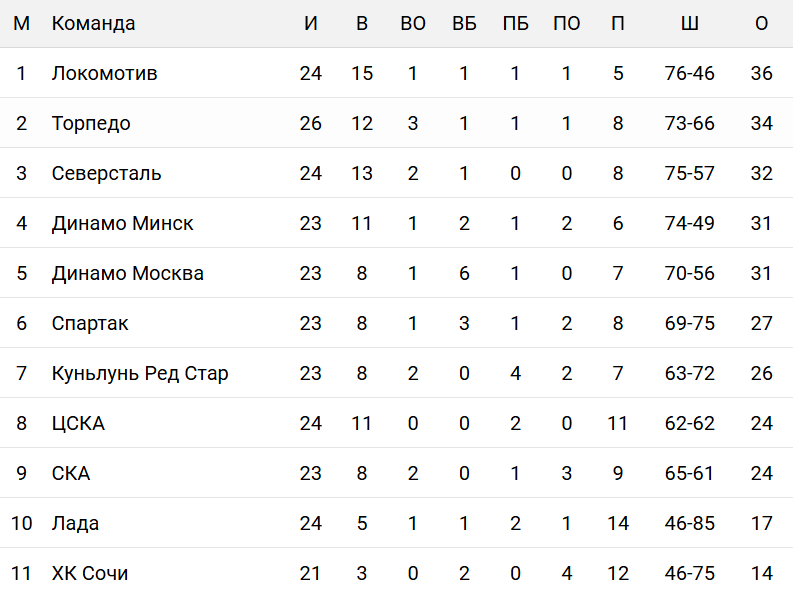
Task: Select the ВБ column header
Action: coord(464,23)
